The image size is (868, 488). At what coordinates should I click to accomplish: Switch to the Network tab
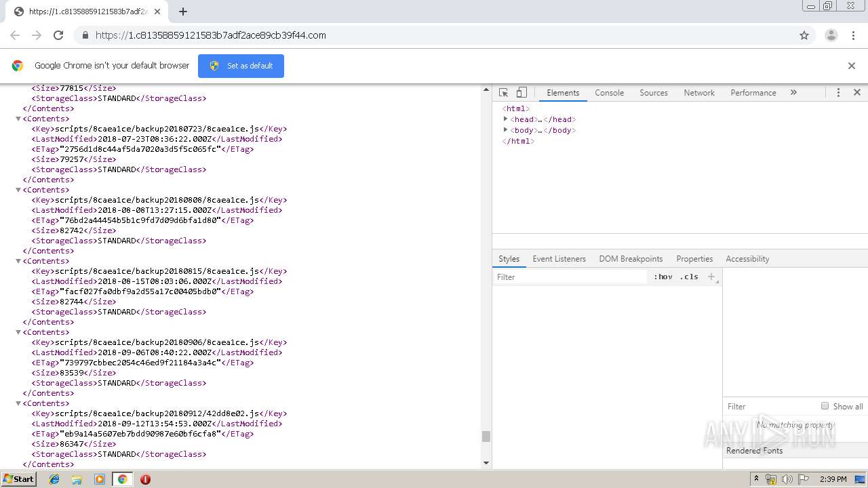click(699, 93)
